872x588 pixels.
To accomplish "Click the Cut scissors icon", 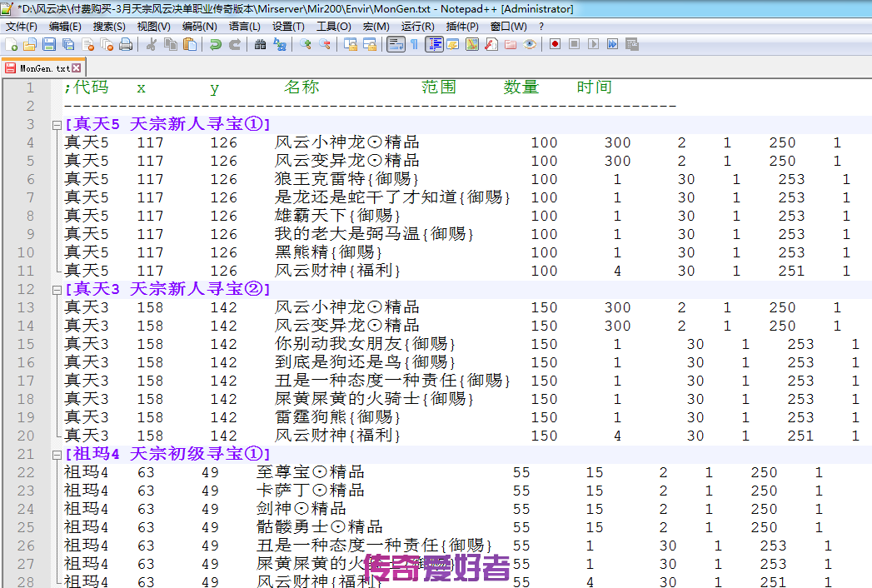I will pos(152,44).
